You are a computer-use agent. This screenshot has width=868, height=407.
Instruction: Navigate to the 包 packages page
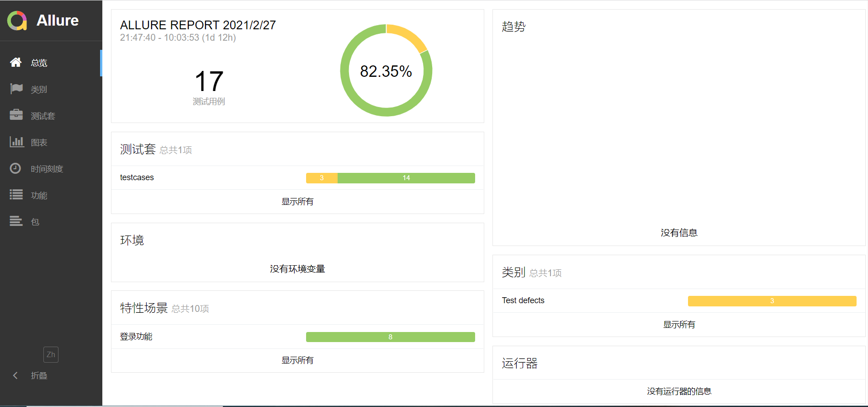click(x=51, y=222)
